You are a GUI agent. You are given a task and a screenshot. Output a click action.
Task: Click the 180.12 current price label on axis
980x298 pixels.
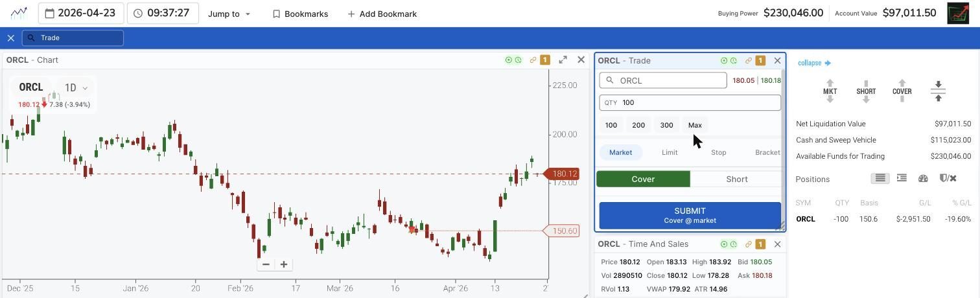click(x=563, y=174)
